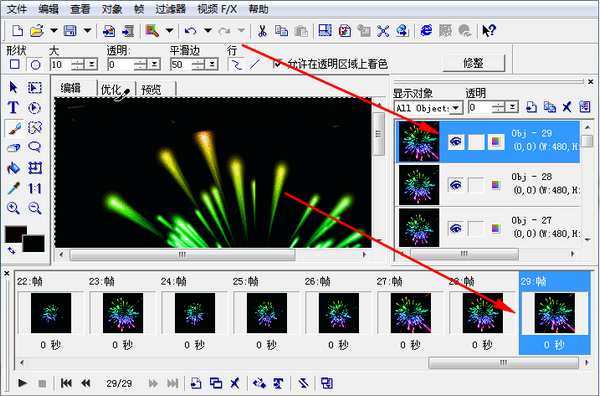Choose the square brush shape
The height and width of the screenshot is (396, 600).
(x=15, y=64)
